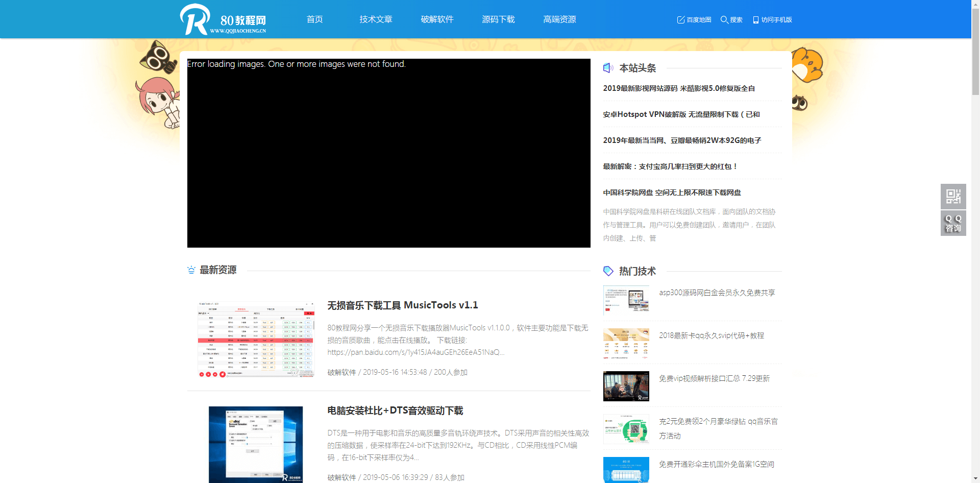
Task: Open 中国科学院网盘 空间无上限 headline
Action: 672,192
